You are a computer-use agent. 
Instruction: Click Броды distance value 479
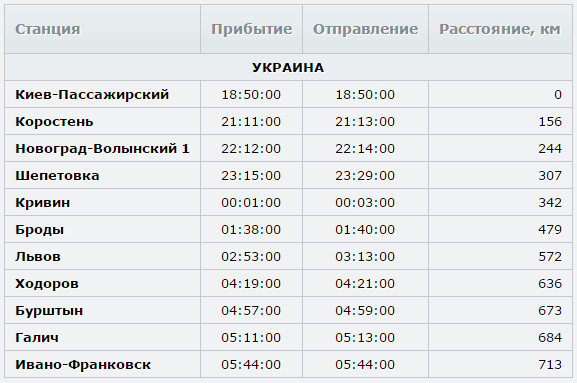[x=550, y=230]
